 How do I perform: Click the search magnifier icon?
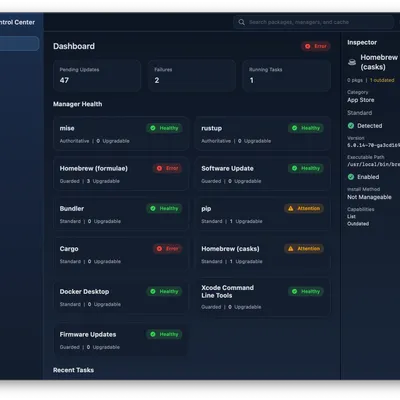pyautogui.click(x=241, y=22)
